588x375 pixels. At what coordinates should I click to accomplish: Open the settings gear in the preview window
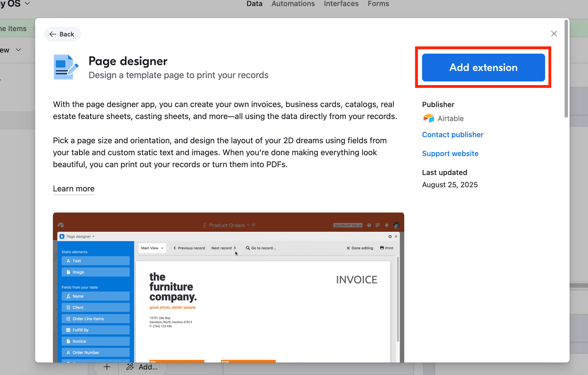(x=390, y=236)
